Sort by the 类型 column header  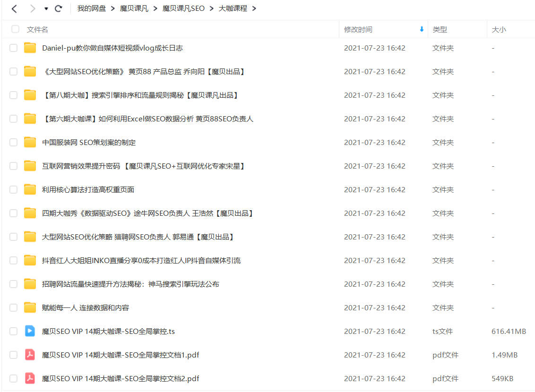click(x=440, y=30)
